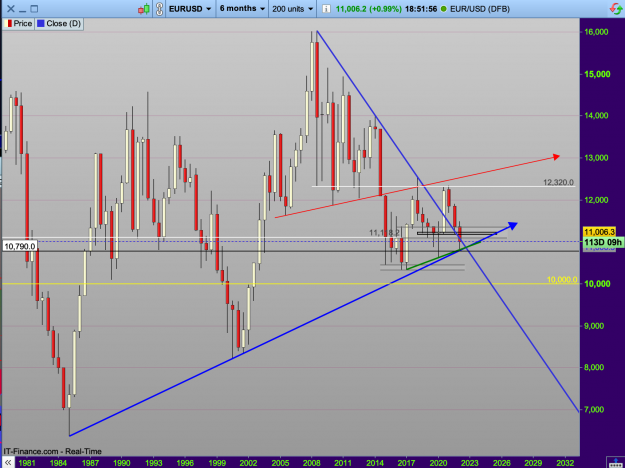Image resolution: width=625 pixels, height=468 pixels.
Task: Click the 16,000 price axis label
Action: click(597, 32)
